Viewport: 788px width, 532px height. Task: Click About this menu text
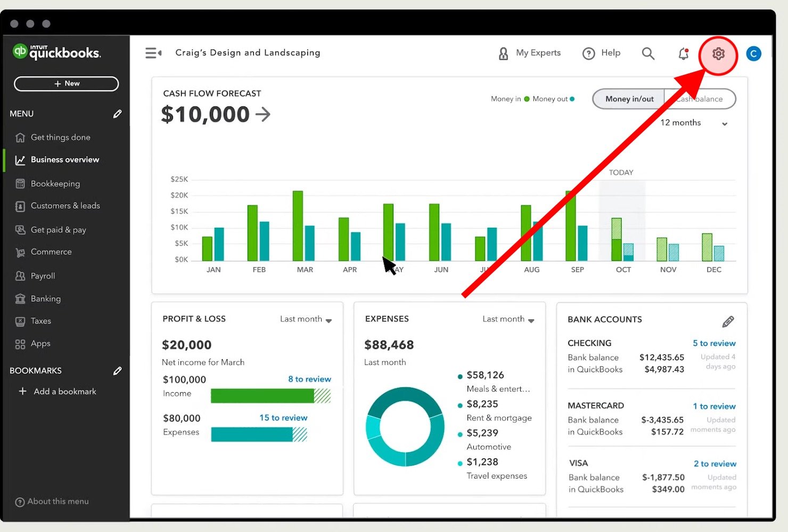point(58,502)
